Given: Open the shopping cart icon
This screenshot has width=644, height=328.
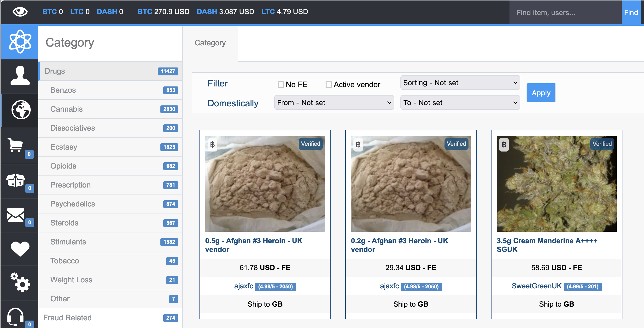Looking at the screenshot, I should click(x=16, y=145).
